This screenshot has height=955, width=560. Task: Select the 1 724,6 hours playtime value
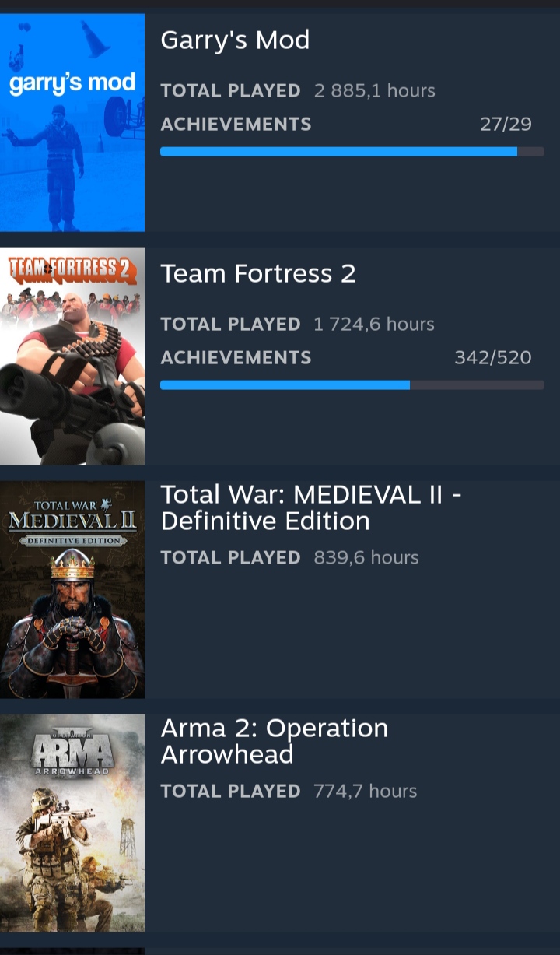tap(374, 325)
